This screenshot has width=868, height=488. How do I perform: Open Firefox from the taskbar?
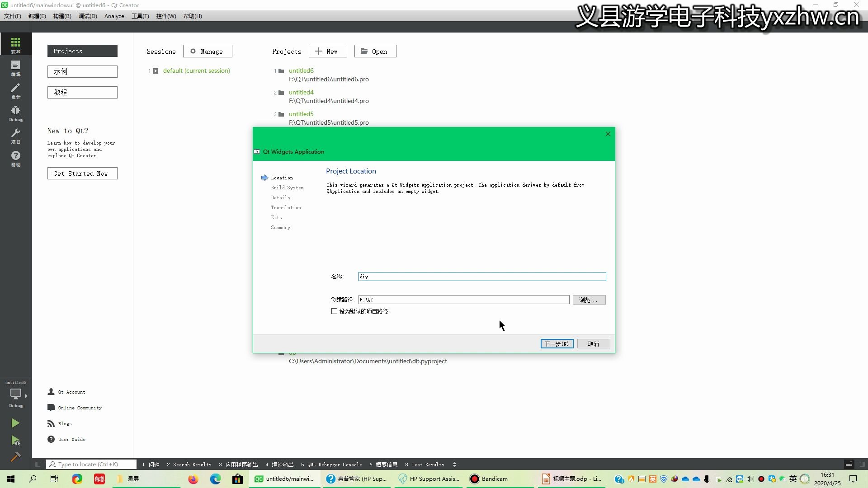click(x=193, y=479)
